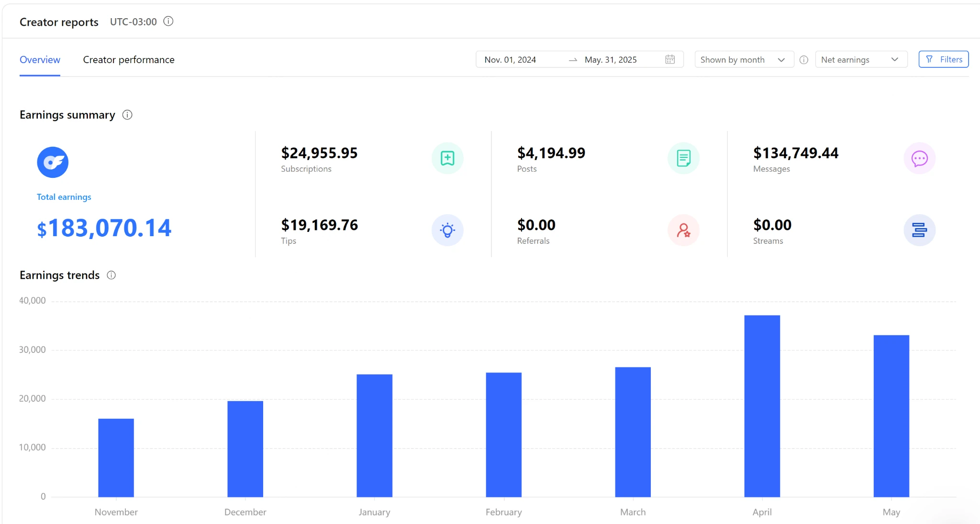Expand the Shown by month dropdown
Screen dimensions: 980x524
coord(743,60)
